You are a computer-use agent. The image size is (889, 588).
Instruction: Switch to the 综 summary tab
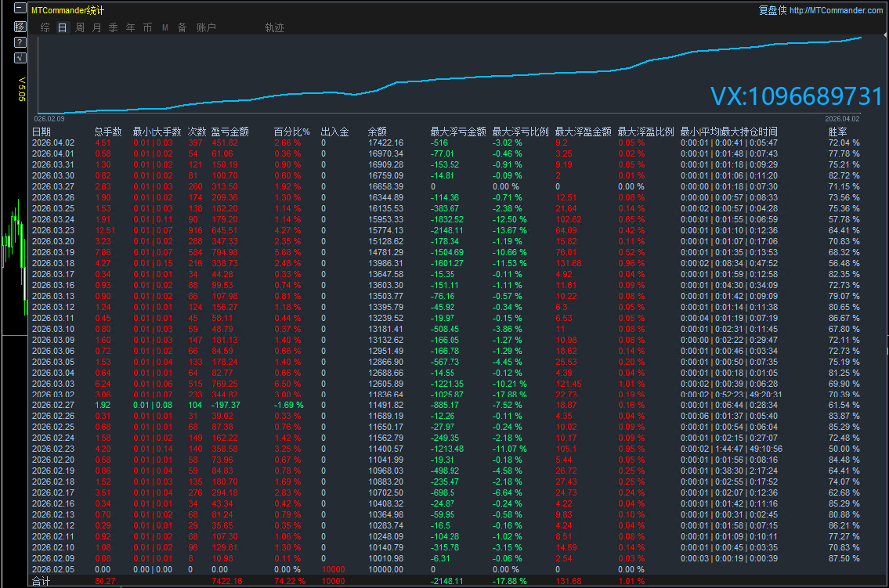pyautogui.click(x=45, y=27)
